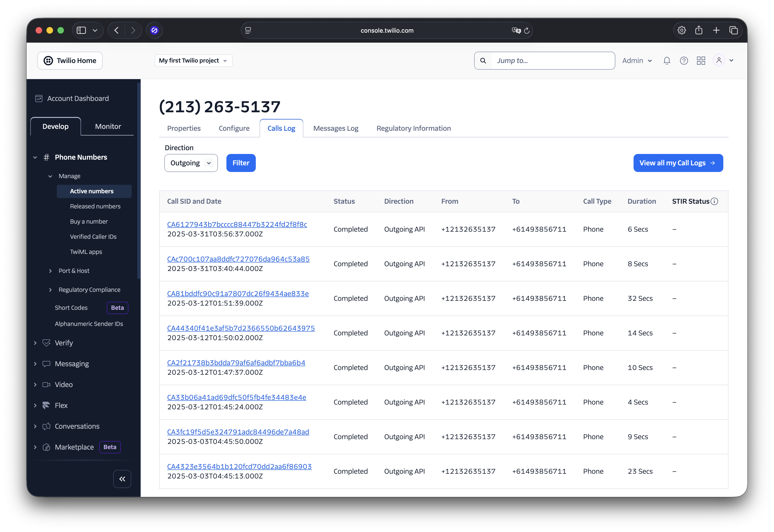Open My first Twilio project dropdown

(193, 61)
